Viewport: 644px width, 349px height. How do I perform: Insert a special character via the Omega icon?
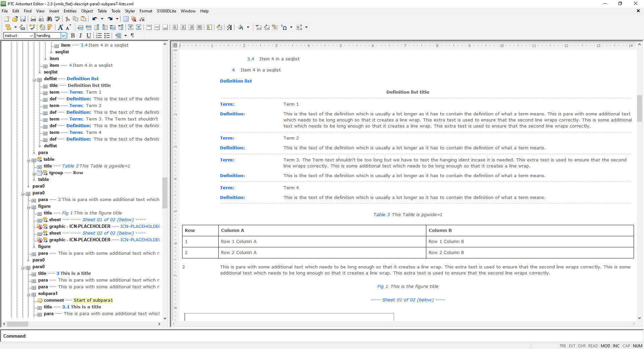(x=284, y=28)
